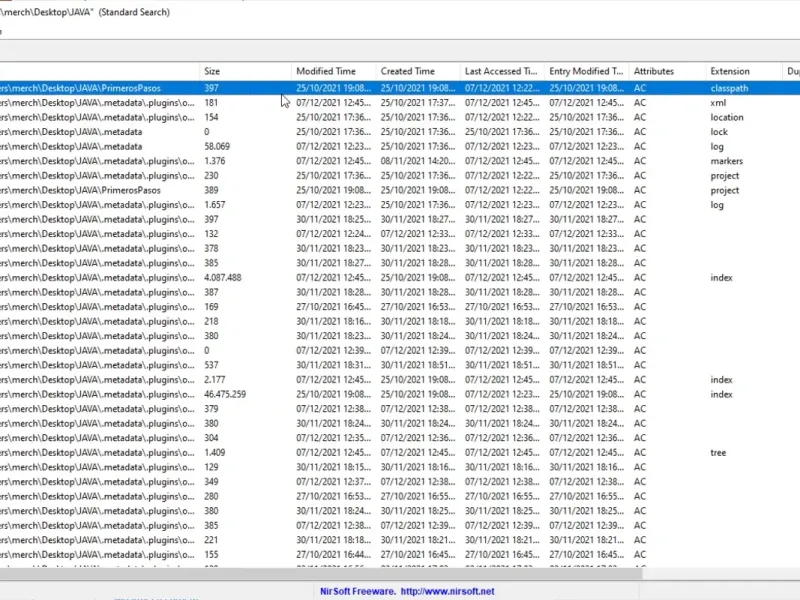The image size is (800, 600).
Task: Click the size value 129
Action: coord(211,467)
